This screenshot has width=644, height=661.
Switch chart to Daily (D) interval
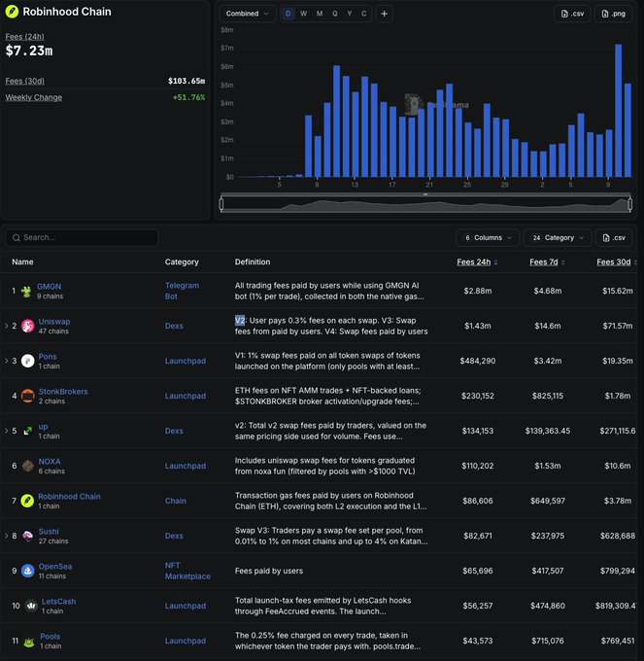point(288,14)
